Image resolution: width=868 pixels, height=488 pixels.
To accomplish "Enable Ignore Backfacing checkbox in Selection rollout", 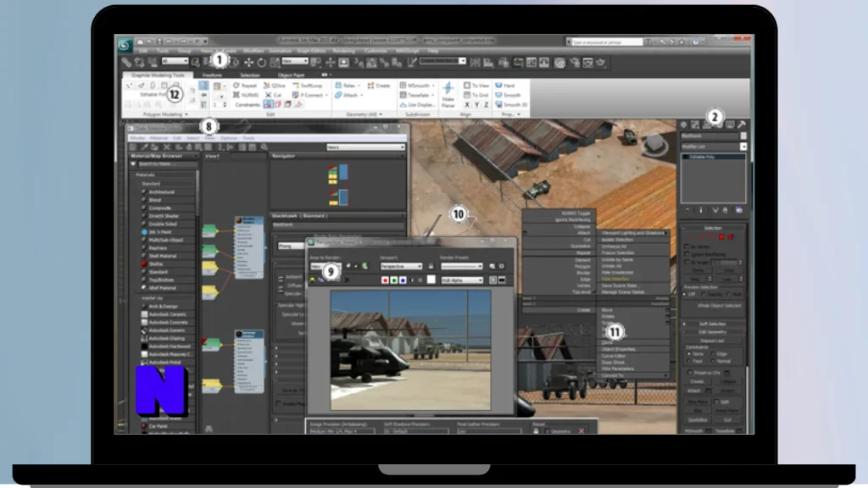I will pos(687,254).
